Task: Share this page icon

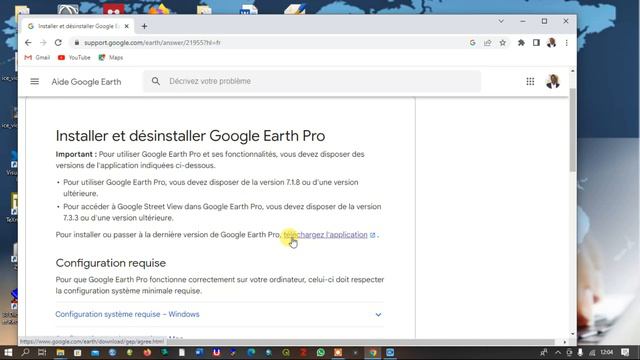Action: coord(487,42)
